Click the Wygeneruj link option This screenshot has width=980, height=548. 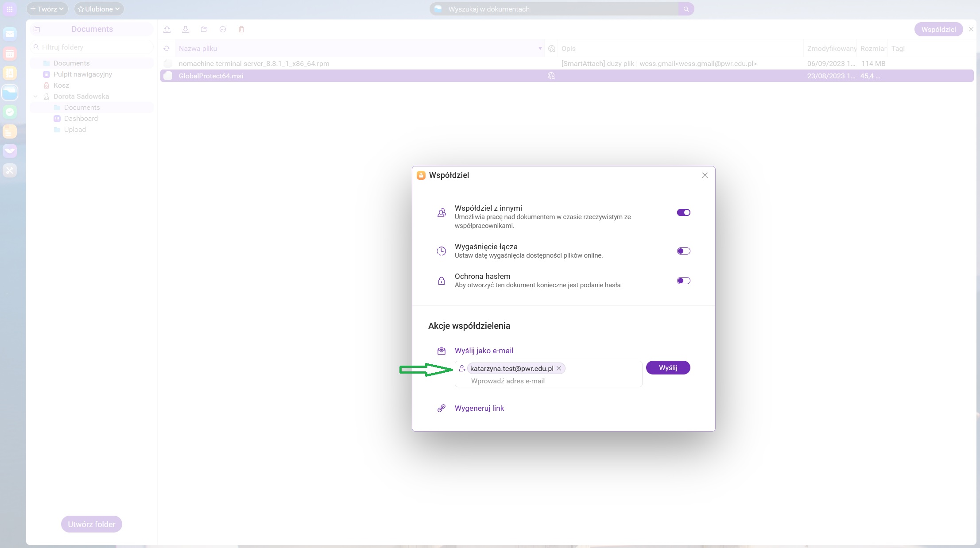click(479, 408)
